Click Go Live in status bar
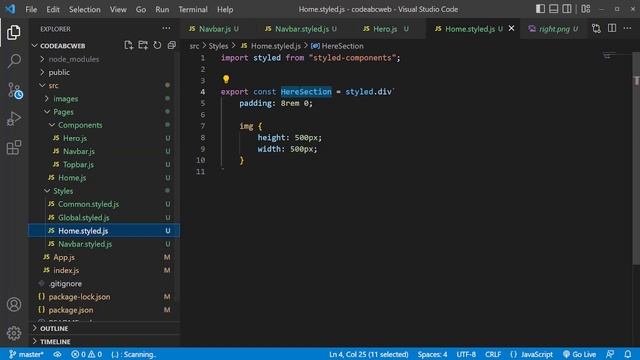 click(x=579, y=354)
